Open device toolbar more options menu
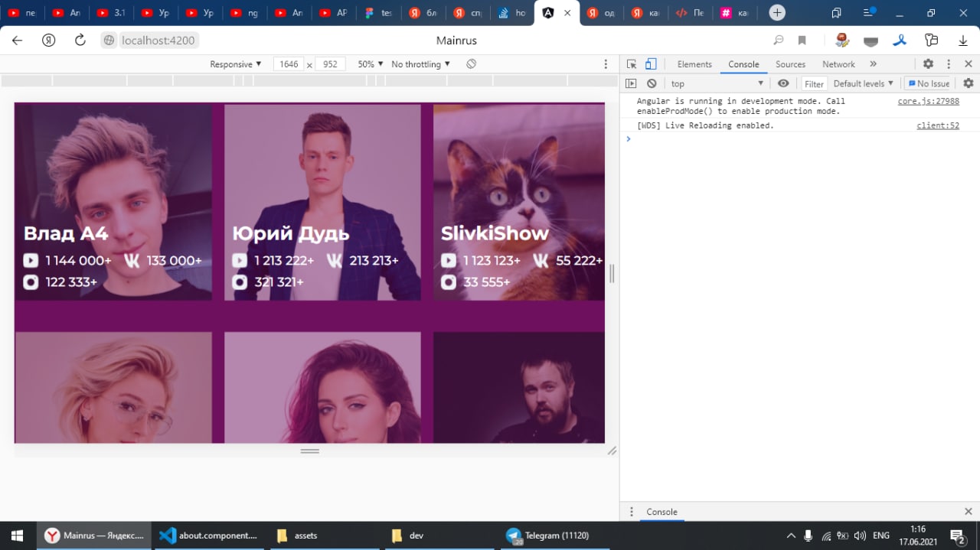 (x=606, y=64)
